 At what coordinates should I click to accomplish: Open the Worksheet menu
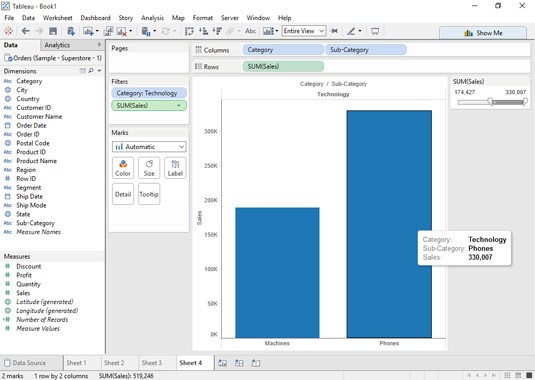point(57,18)
